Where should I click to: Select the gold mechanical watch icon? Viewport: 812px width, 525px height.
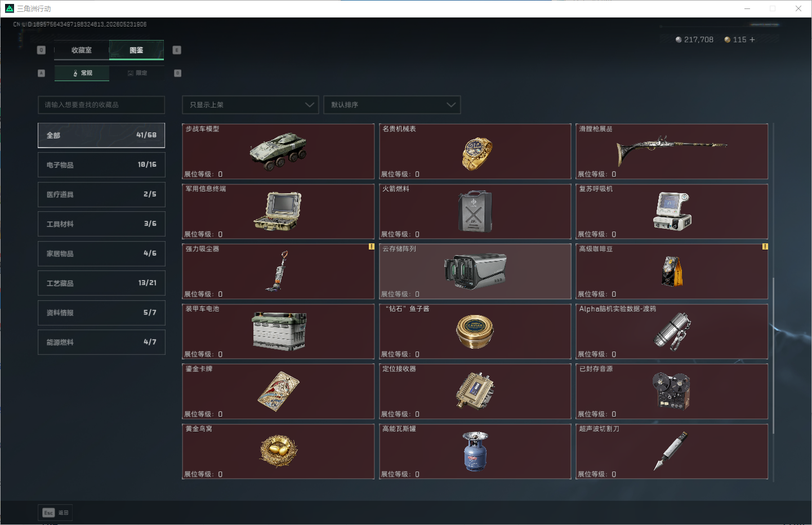pyautogui.click(x=476, y=153)
